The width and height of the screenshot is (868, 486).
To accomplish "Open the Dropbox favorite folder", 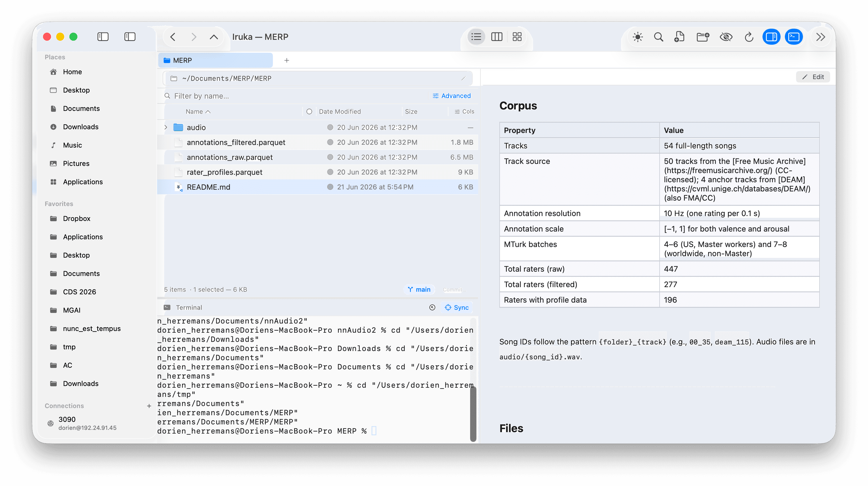I will click(x=77, y=219).
